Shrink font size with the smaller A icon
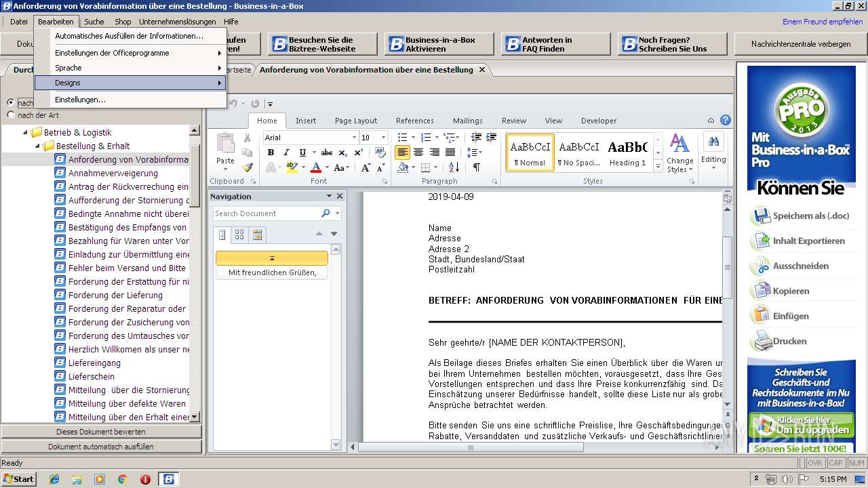This screenshot has height=488, width=868. click(380, 167)
